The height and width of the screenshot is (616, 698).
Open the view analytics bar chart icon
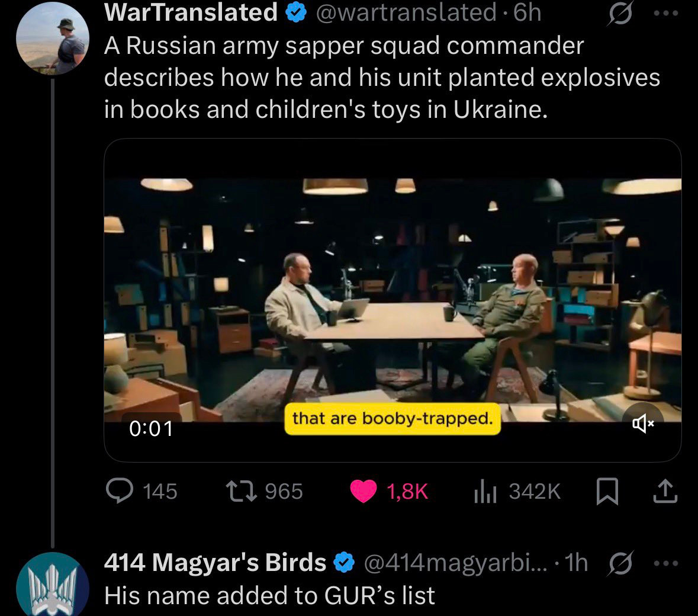(x=485, y=491)
